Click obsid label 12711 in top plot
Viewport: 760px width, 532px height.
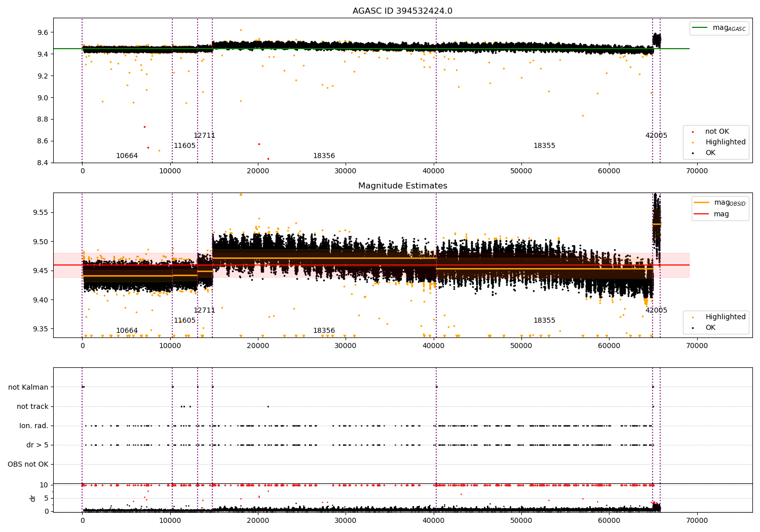tap(204, 136)
